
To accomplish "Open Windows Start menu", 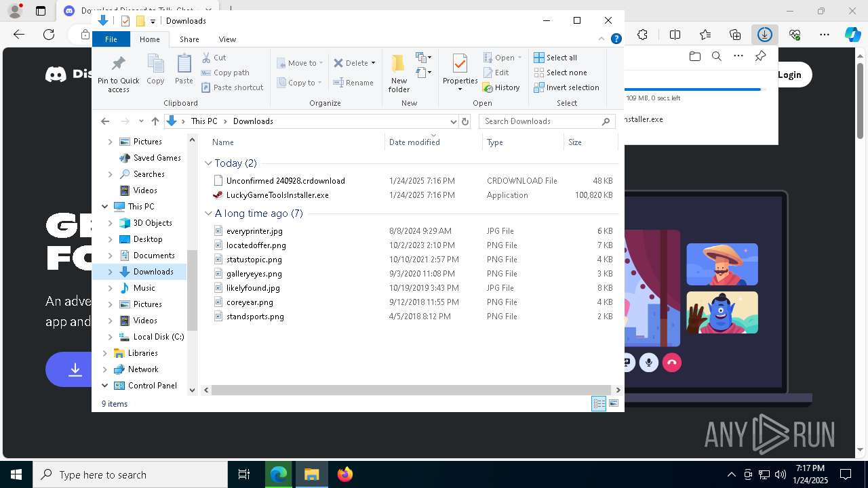I will tap(16, 474).
